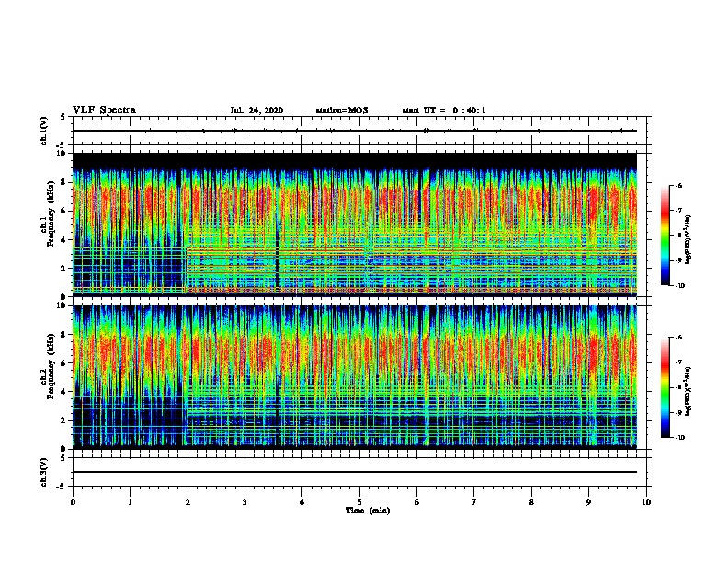Click the ch.1 spectrogram color scale bar
This screenshot has height=563, width=728.
pos(665,236)
